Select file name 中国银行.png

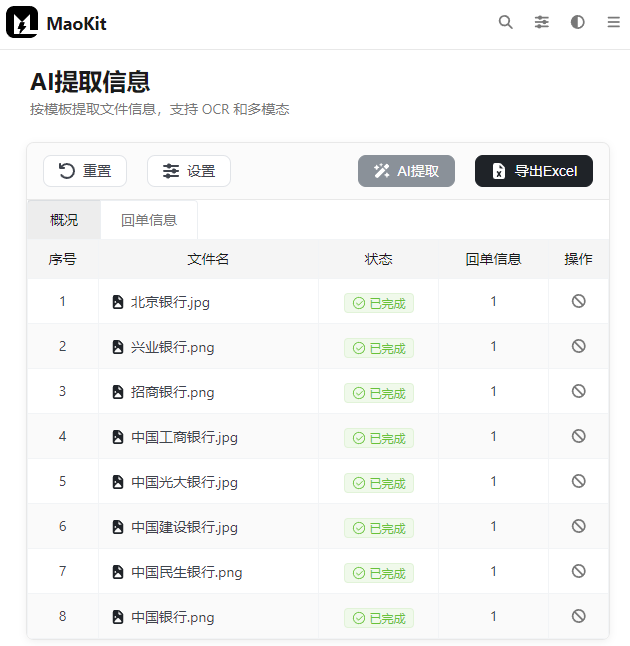[x=173, y=617]
